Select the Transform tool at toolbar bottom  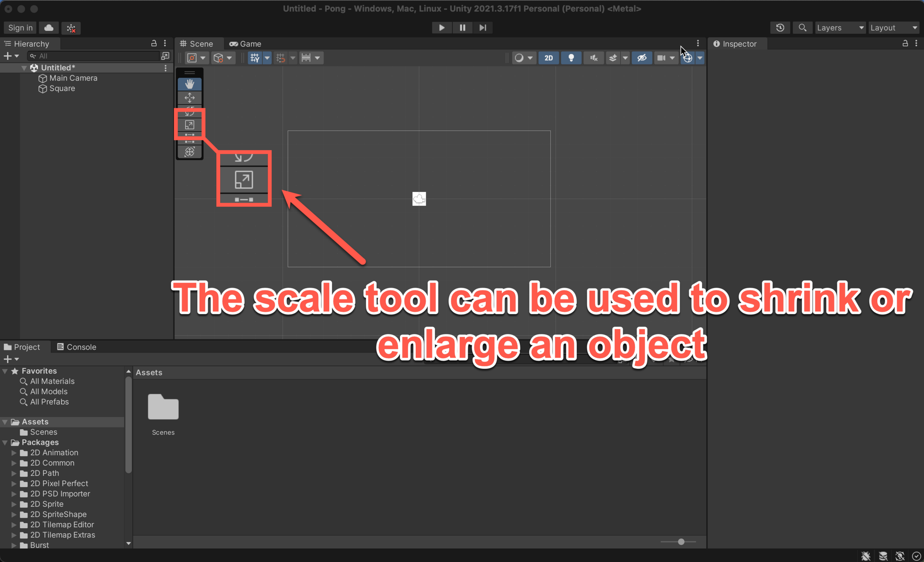(189, 152)
